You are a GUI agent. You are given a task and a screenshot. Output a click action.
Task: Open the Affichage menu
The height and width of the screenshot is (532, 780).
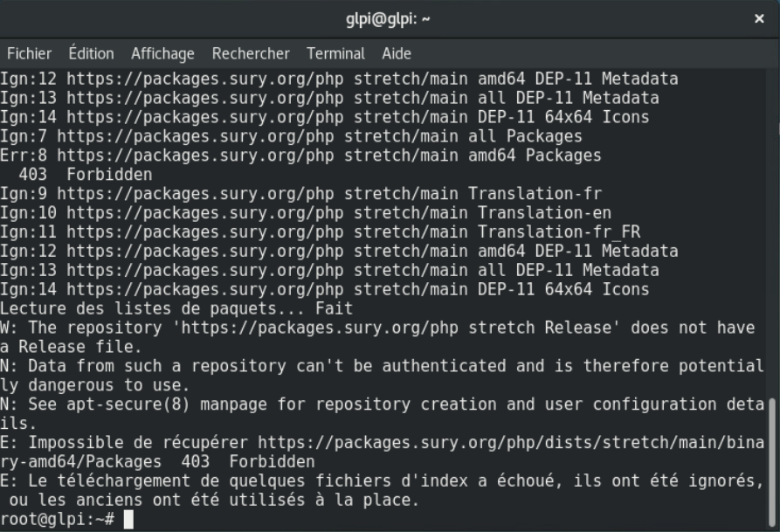click(162, 53)
